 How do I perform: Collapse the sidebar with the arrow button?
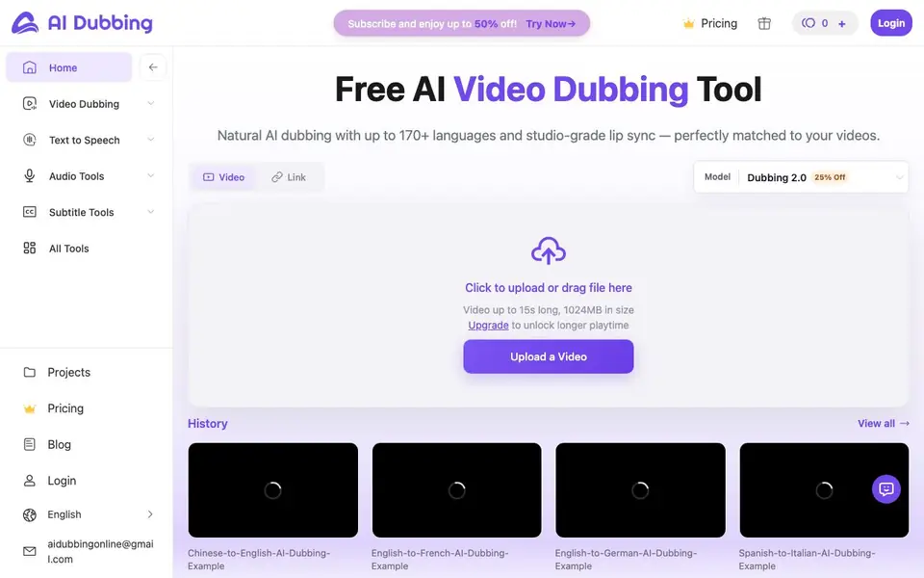click(153, 67)
